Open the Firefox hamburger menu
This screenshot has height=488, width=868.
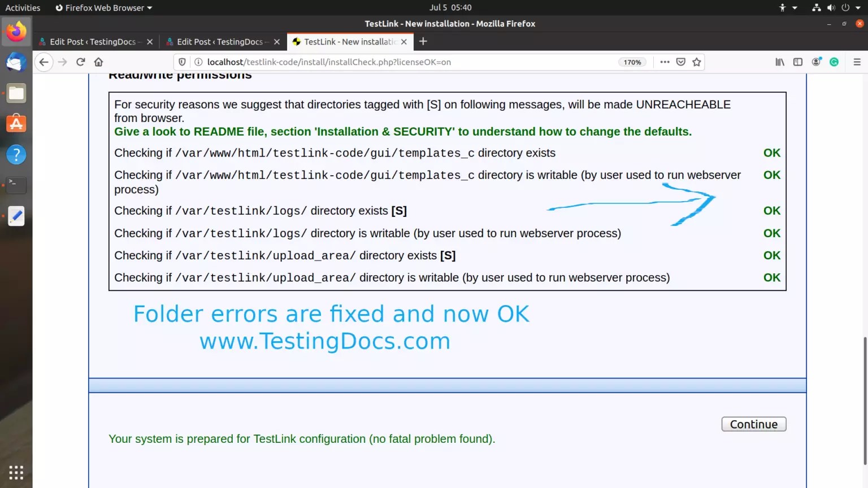(856, 62)
